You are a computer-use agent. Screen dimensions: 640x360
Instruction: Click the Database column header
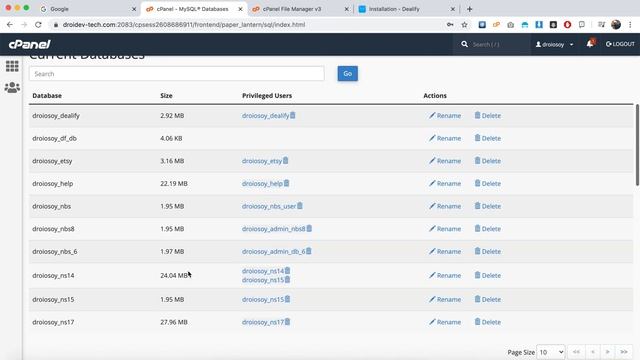tap(47, 96)
